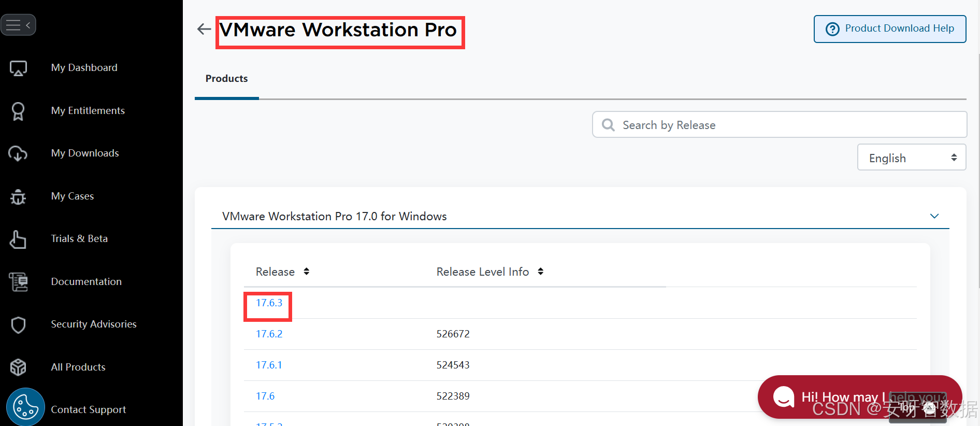Collapse the sidebar with the hamburger button
The height and width of the screenshot is (426, 980).
(18, 25)
